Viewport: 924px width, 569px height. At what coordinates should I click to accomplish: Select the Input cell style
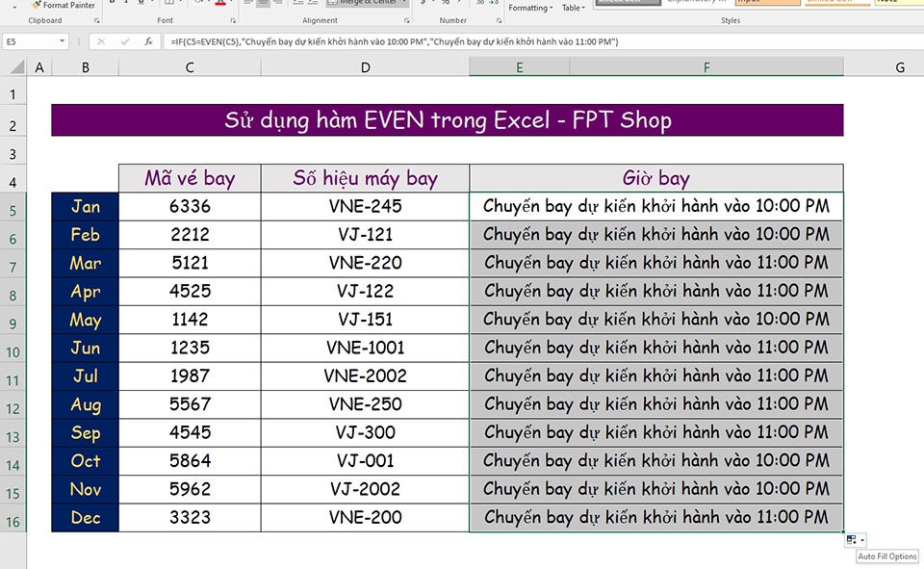pos(768,2)
